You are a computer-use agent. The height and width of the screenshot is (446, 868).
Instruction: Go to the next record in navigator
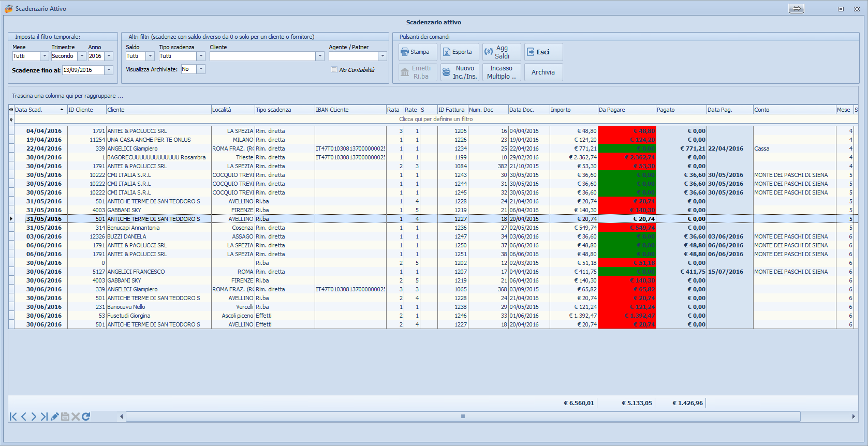tap(34, 417)
